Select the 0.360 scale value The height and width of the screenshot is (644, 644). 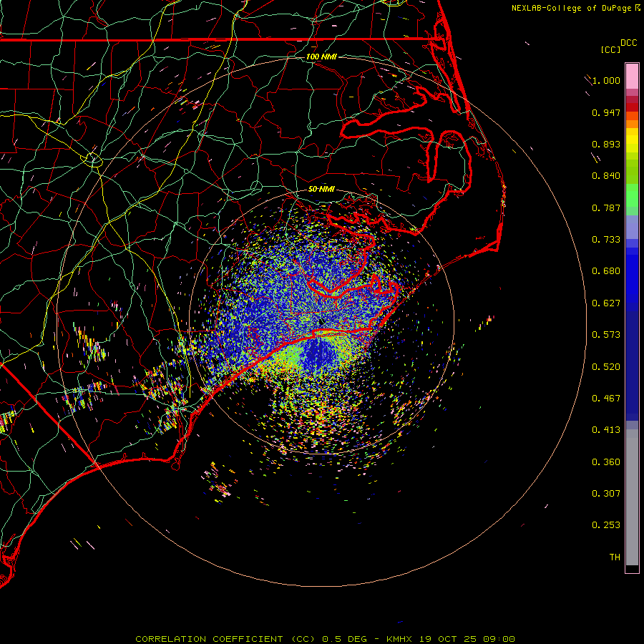(x=606, y=462)
